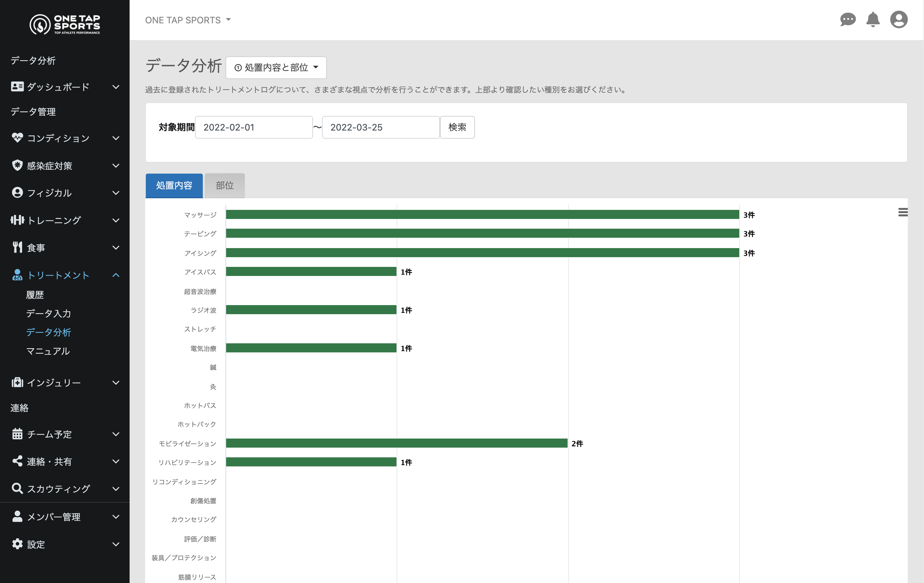Click the カウンセリング axis label
This screenshot has width=924, height=583.
[194, 519]
